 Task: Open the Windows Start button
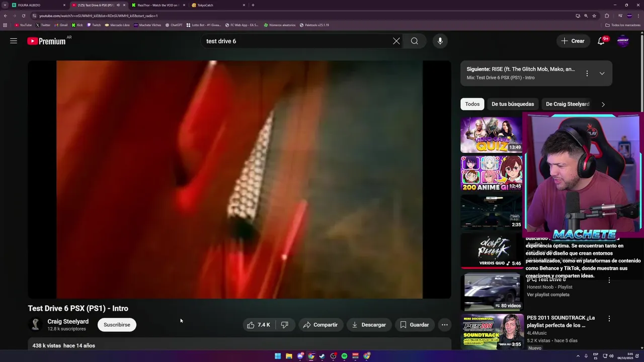point(278,356)
